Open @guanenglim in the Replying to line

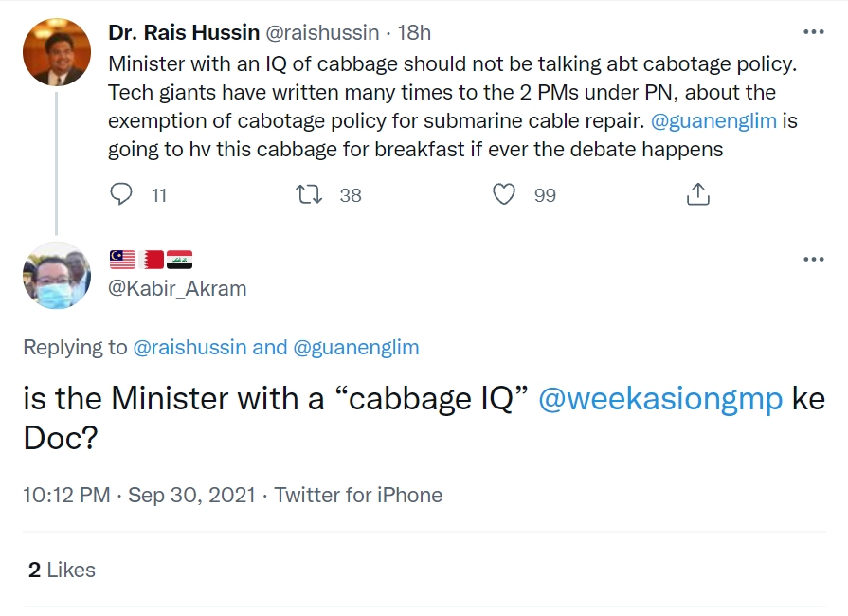click(x=356, y=347)
